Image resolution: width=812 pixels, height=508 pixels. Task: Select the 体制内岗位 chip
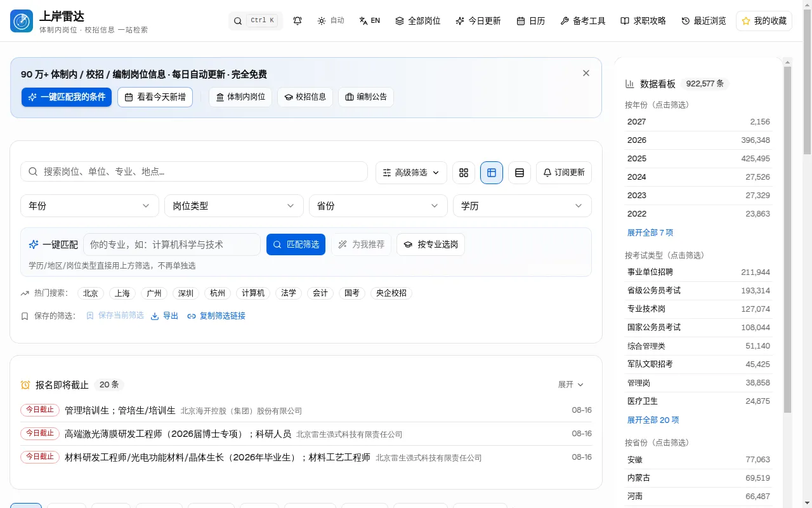tap(240, 97)
